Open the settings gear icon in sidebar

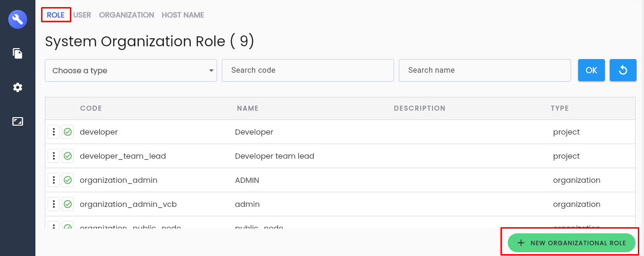tap(17, 87)
